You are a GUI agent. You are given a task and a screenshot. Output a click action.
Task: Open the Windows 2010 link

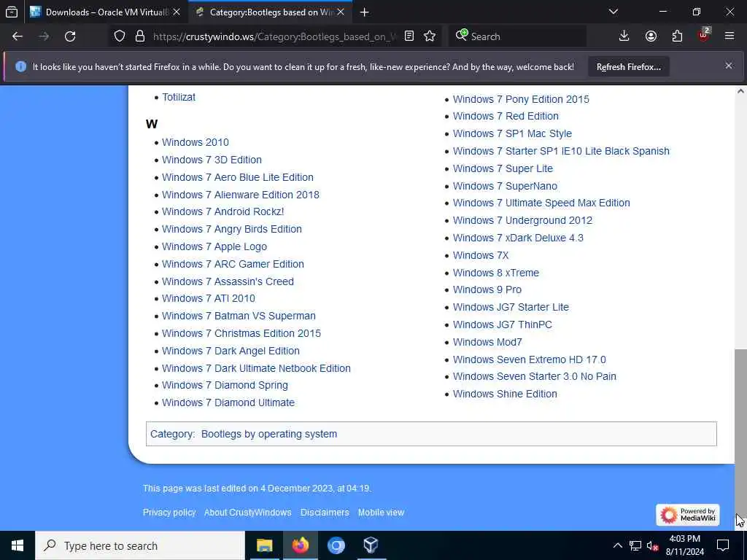196,142
